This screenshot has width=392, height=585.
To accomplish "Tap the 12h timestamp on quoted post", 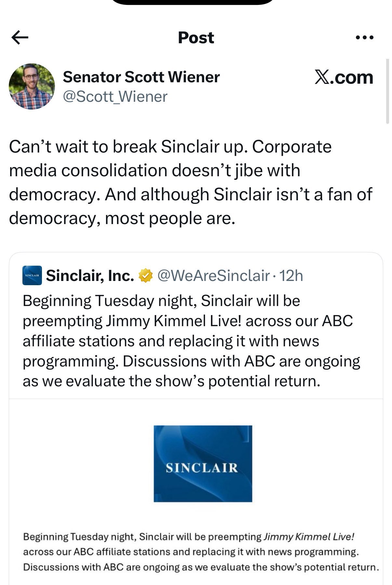I will pos(291,276).
